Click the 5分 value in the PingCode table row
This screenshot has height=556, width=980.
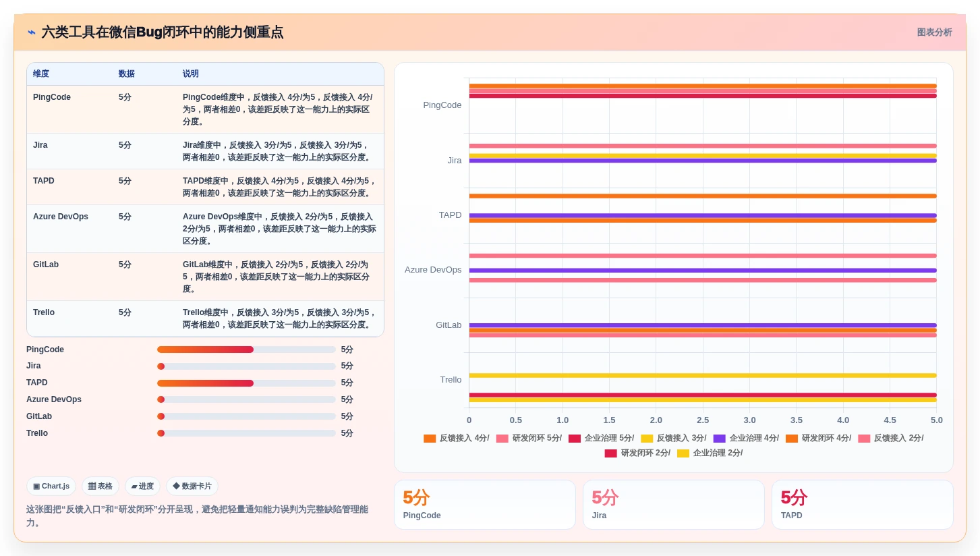[125, 97]
